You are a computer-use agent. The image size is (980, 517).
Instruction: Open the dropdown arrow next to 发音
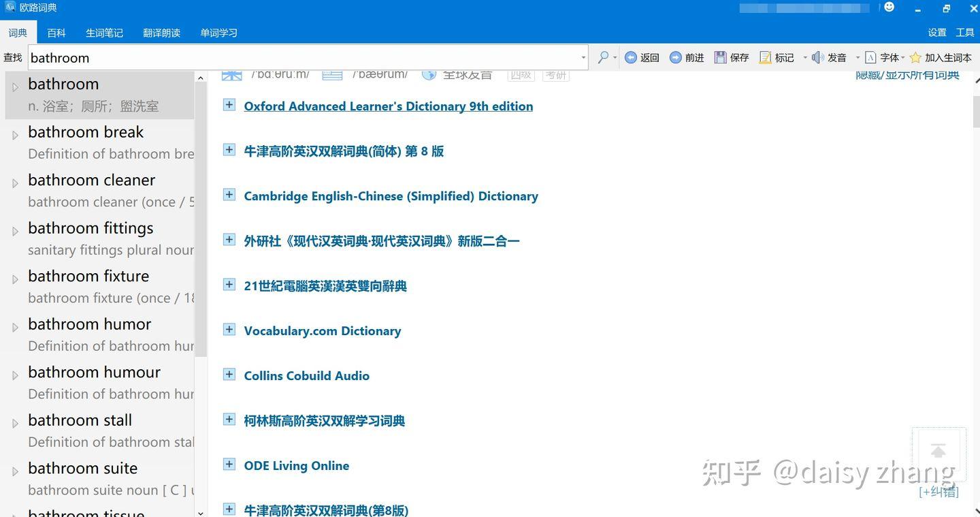pyautogui.click(x=857, y=58)
